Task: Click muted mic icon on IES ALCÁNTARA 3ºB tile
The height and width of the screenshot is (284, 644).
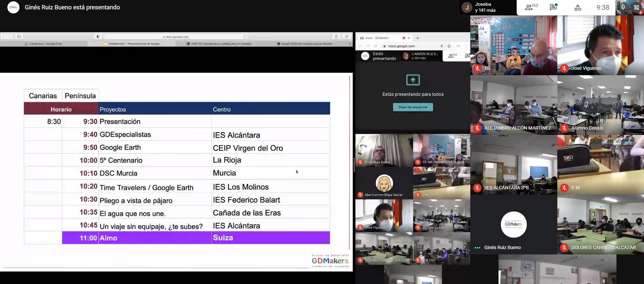Action: pos(477,188)
